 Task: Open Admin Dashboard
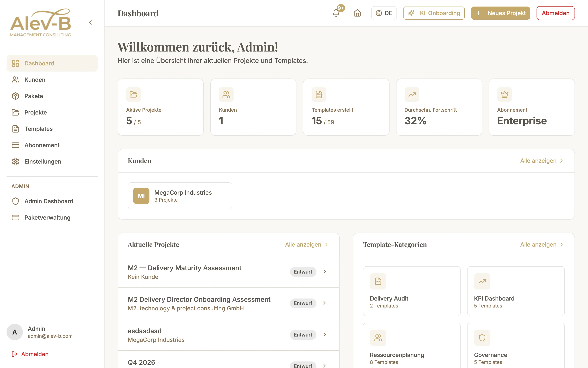point(52,201)
